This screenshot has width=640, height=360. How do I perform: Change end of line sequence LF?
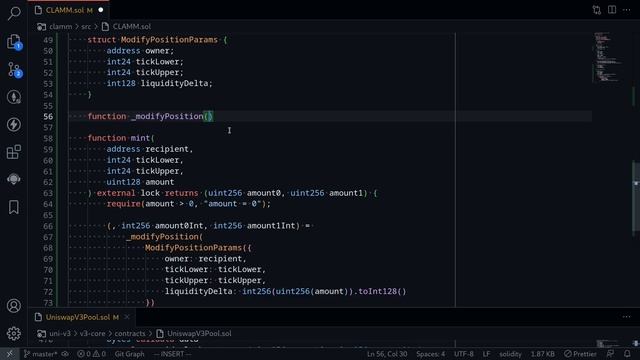pyautogui.click(x=487, y=354)
